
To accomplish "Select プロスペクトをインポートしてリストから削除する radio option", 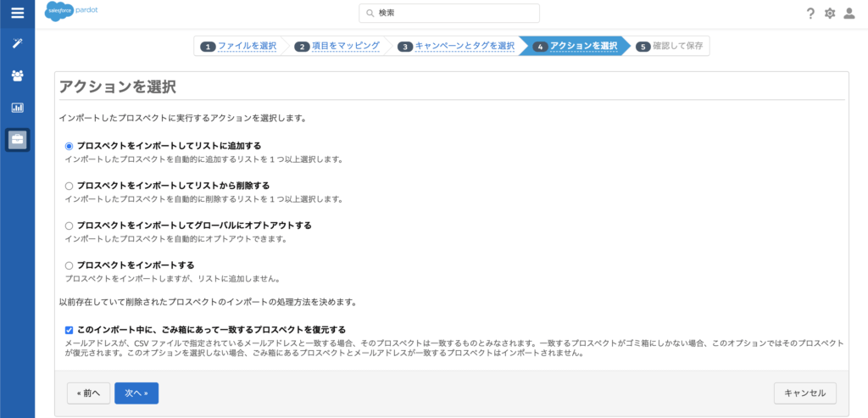I will click(x=70, y=186).
